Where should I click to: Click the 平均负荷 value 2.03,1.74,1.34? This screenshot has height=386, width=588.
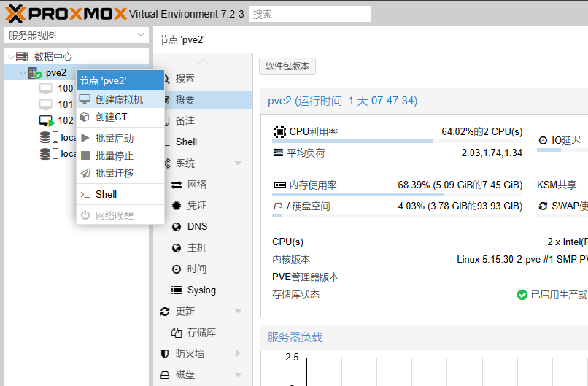492,153
